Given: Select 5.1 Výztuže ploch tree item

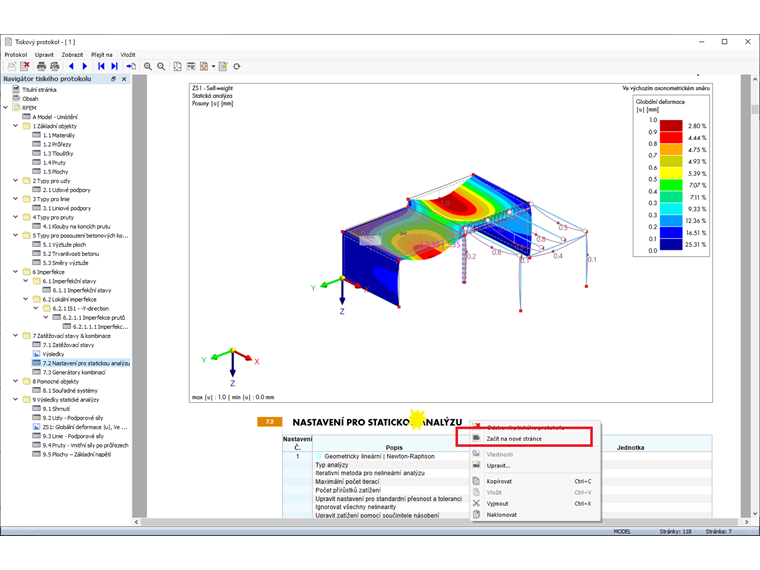Looking at the screenshot, I should tap(64, 245).
